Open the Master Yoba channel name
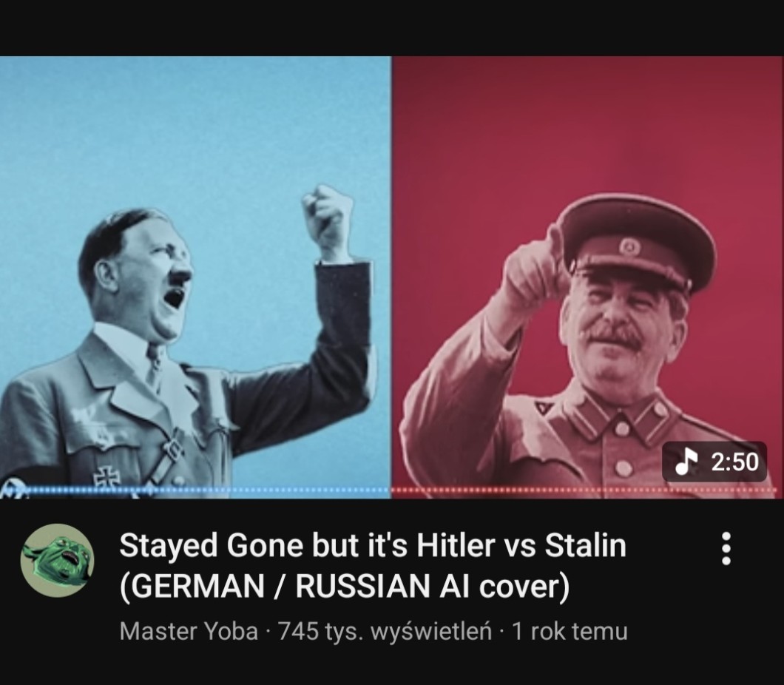 (189, 631)
